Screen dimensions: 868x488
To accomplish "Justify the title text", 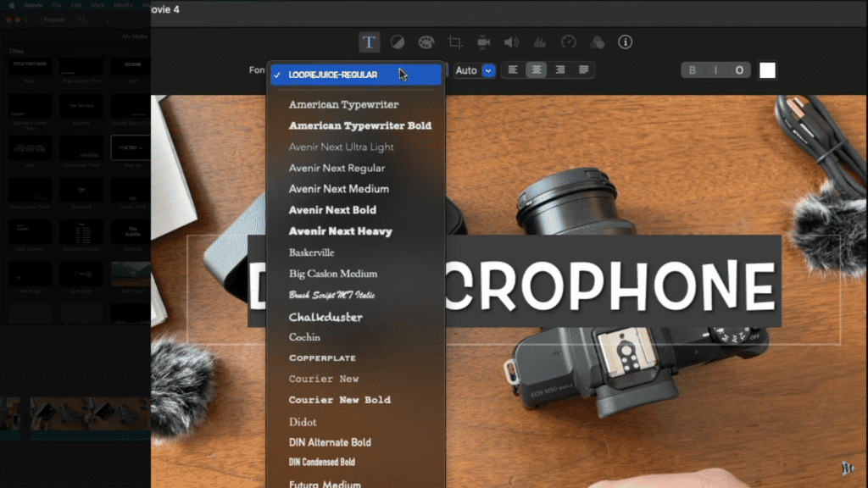I will coord(583,69).
